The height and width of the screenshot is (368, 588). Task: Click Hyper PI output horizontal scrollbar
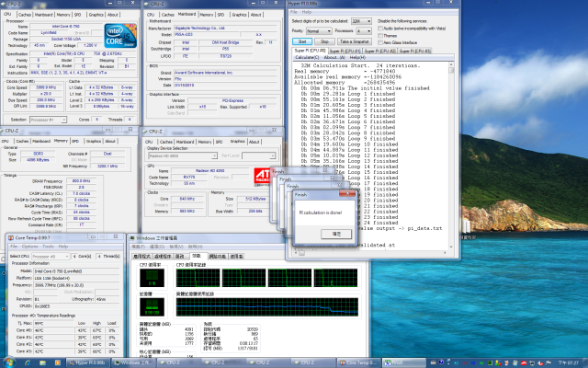tap(371, 253)
